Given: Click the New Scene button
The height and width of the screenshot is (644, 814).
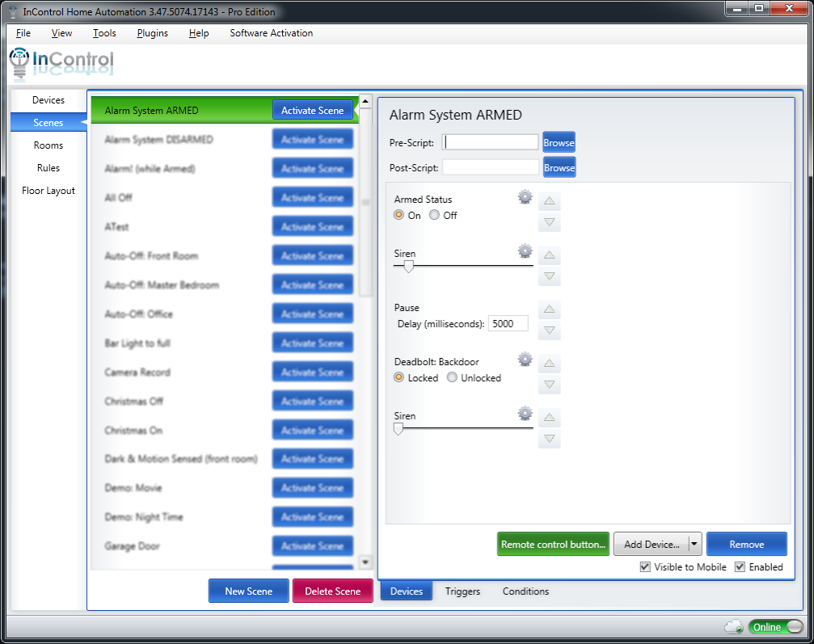Looking at the screenshot, I should coord(248,591).
